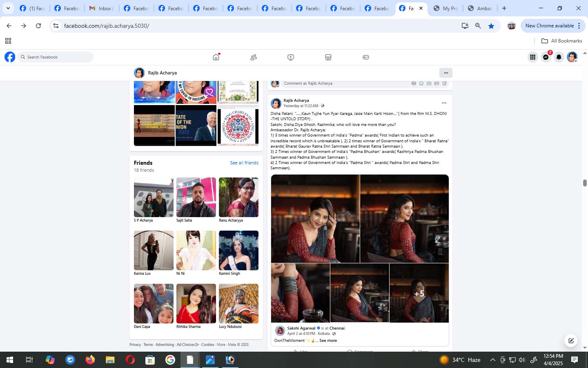Open Lucy Ndubuisi friend name link
The image size is (588, 368).
pyautogui.click(x=230, y=327)
